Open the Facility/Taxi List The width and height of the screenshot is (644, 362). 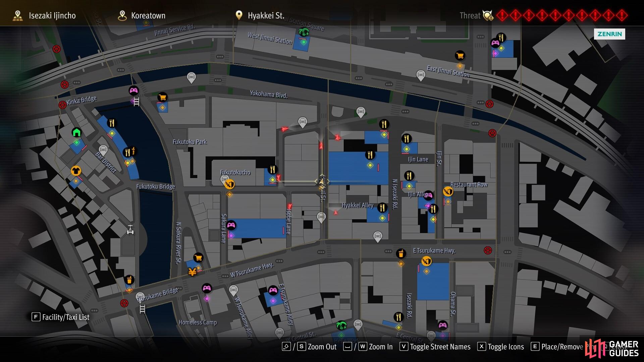click(61, 317)
